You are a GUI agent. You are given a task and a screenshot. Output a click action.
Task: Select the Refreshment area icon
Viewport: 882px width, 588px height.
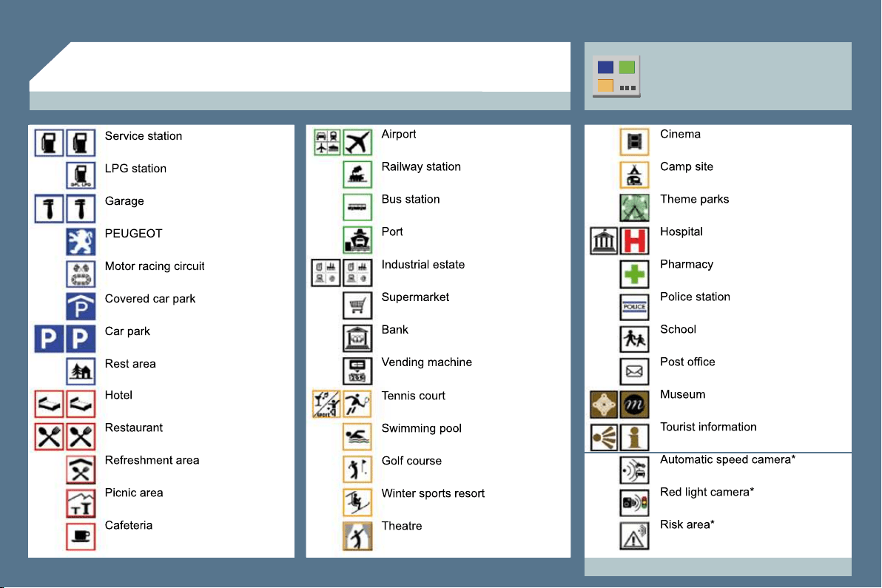click(x=81, y=470)
